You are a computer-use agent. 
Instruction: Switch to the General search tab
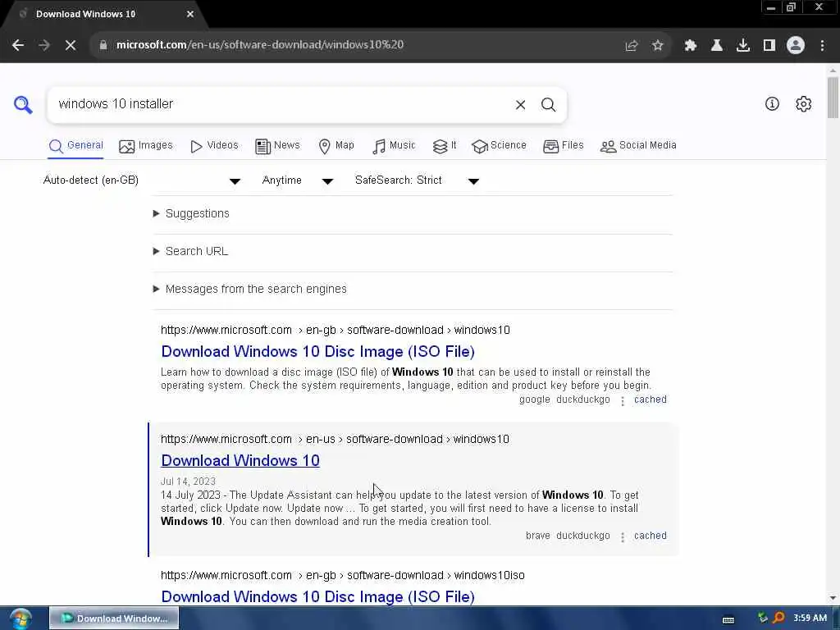[x=75, y=146]
